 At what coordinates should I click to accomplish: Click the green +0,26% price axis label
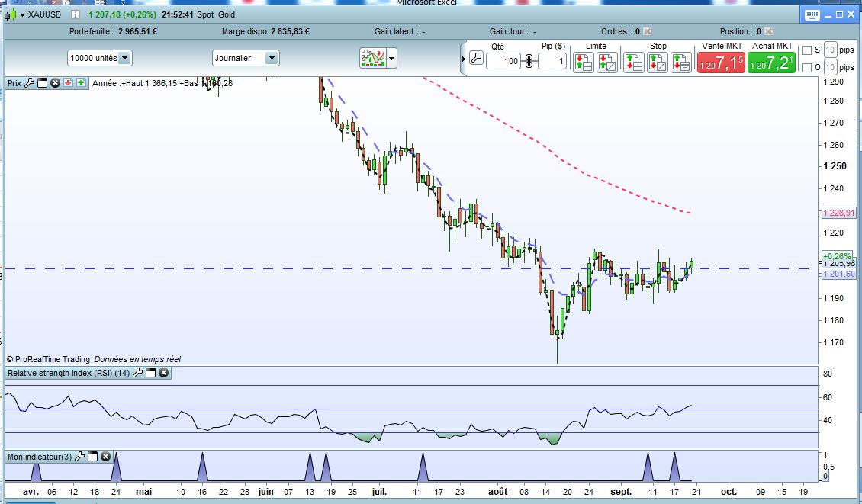coord(838,256)
